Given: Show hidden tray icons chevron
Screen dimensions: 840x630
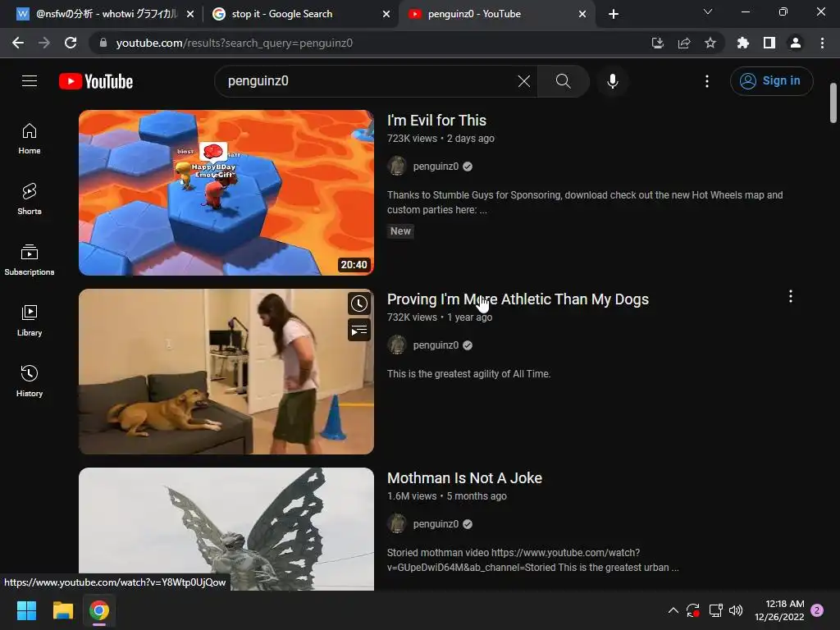Looking at the screenshot, I should (x=673, y=610).
